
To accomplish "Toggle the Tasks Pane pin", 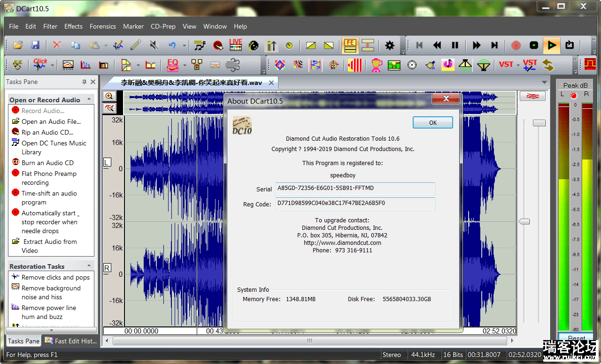I will click(84, 82).
